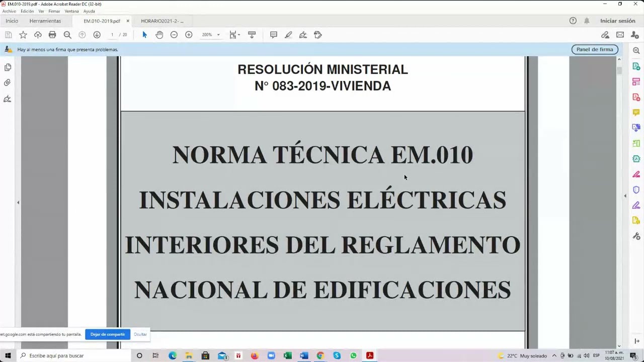
Task: Open the Firmar menu
Action: [x=54, y=11]
